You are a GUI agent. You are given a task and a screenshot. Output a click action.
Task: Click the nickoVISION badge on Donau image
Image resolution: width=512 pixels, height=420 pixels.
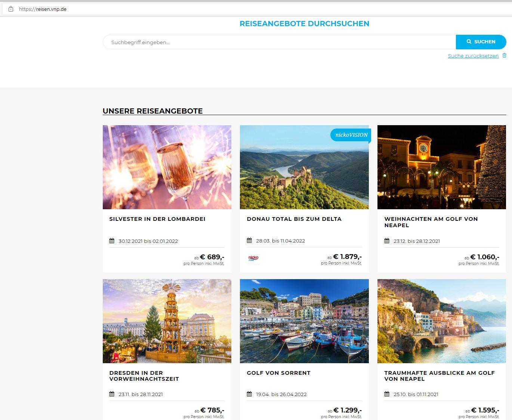coord(351,135)
